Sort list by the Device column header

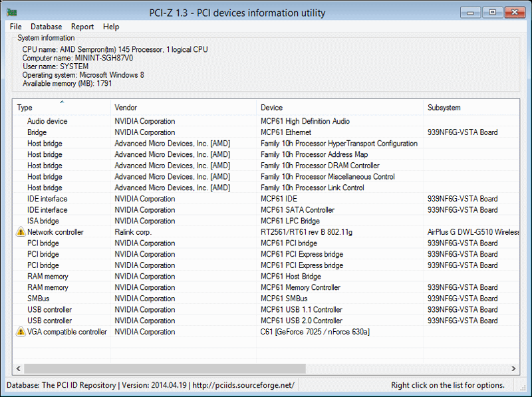(x=339, y=108)
